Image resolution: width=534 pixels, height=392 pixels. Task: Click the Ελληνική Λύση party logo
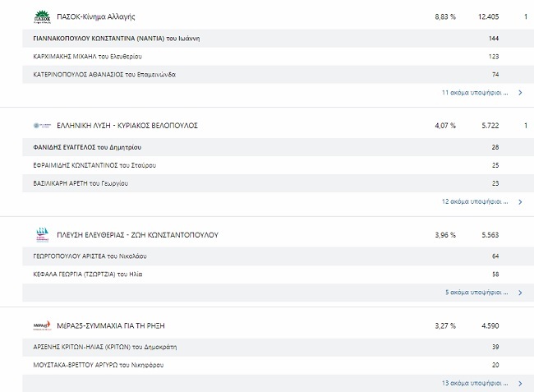click(x=42, y=126)
